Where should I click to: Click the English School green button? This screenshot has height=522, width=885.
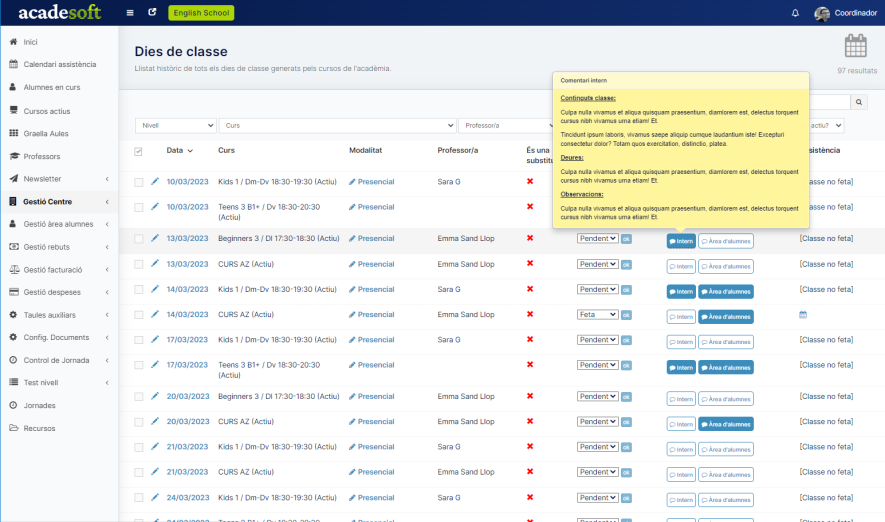(201, 13)
